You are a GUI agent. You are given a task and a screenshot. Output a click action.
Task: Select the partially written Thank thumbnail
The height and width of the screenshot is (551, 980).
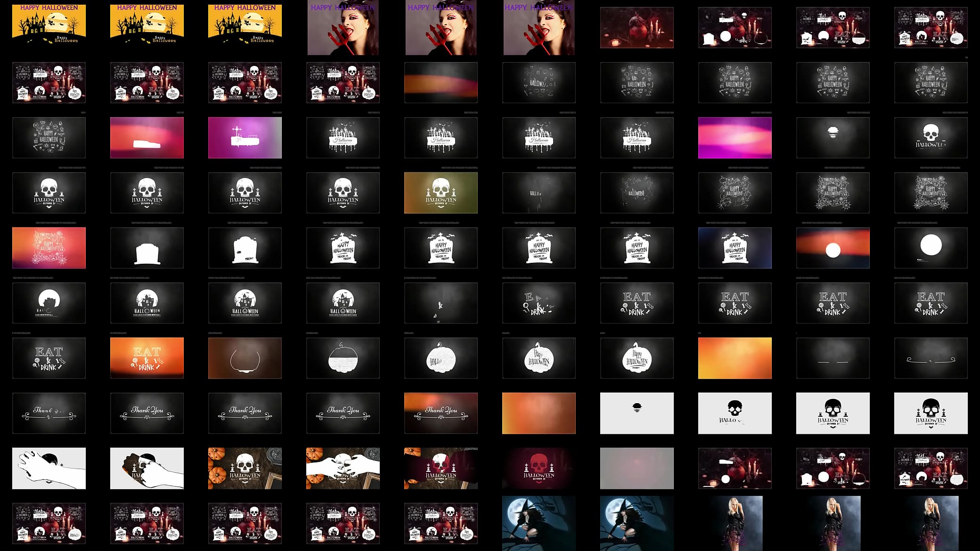(x=49, y=413)
